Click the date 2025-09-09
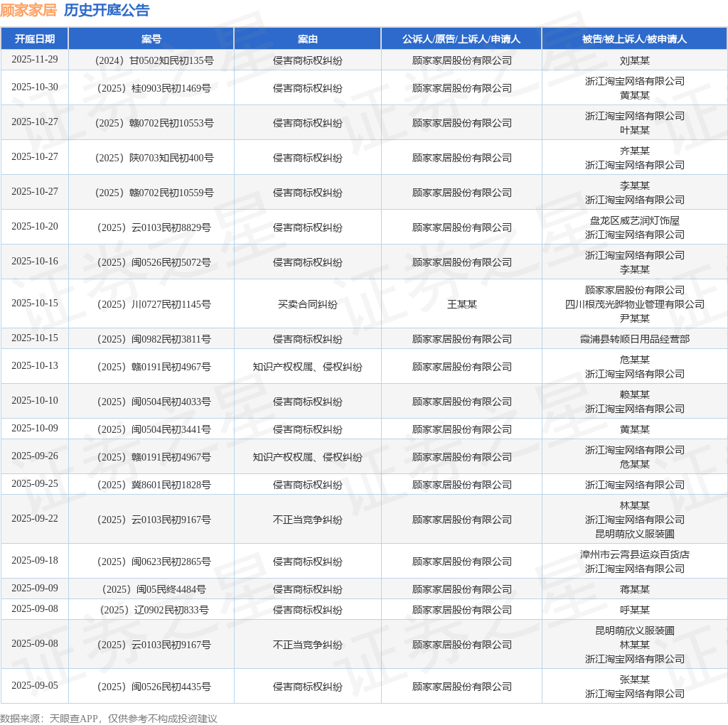Image resolution: width=728 pixels, height=725 pixels. pyautogui.click(x=35, y=589)
